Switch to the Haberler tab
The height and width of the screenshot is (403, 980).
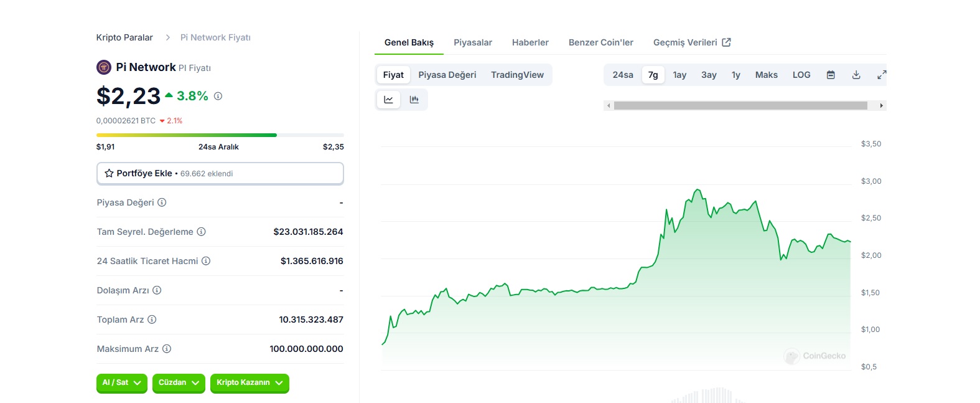530,42
